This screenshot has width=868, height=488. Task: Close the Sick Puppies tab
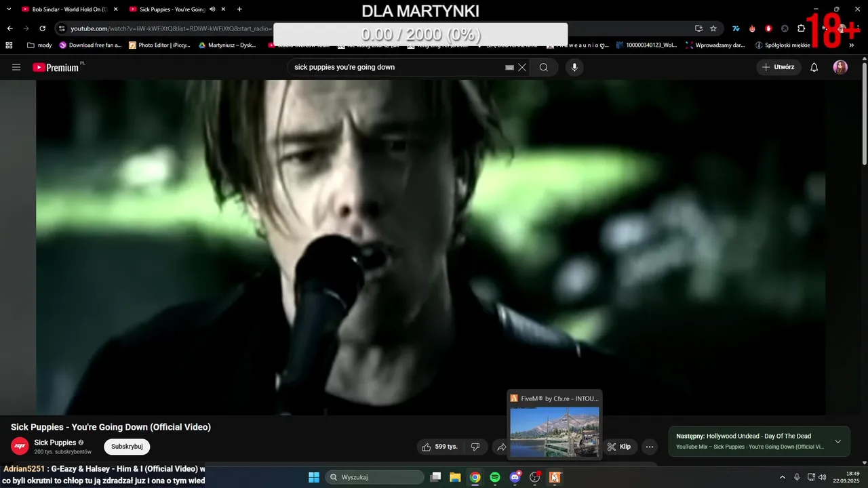[223, 9]
